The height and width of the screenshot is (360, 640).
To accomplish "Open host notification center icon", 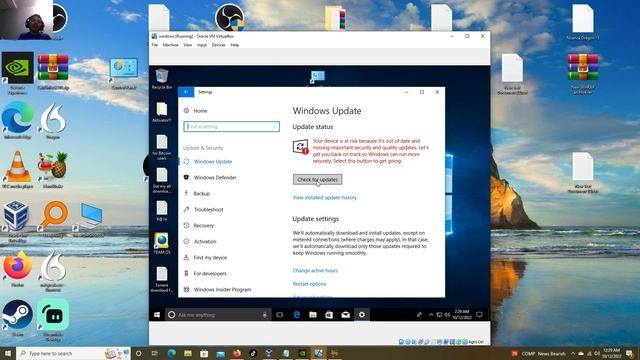I will point(630,353).
